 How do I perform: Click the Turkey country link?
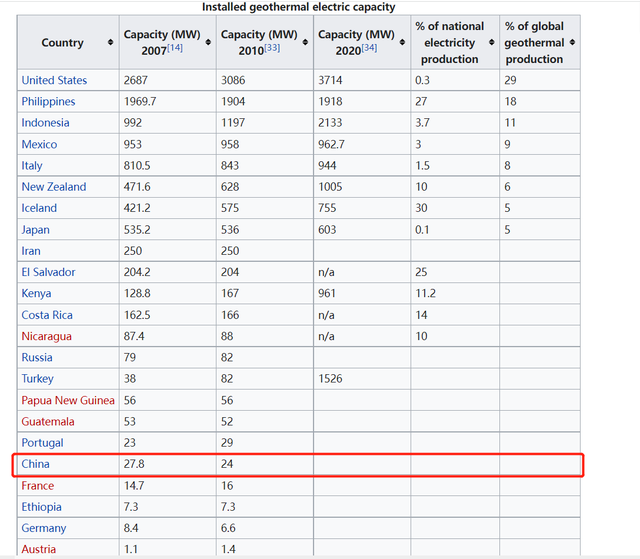click(38, 379)
